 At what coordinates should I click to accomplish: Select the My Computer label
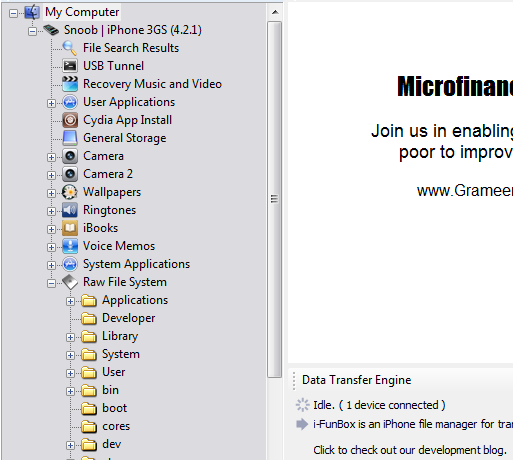tap(82, 12)
